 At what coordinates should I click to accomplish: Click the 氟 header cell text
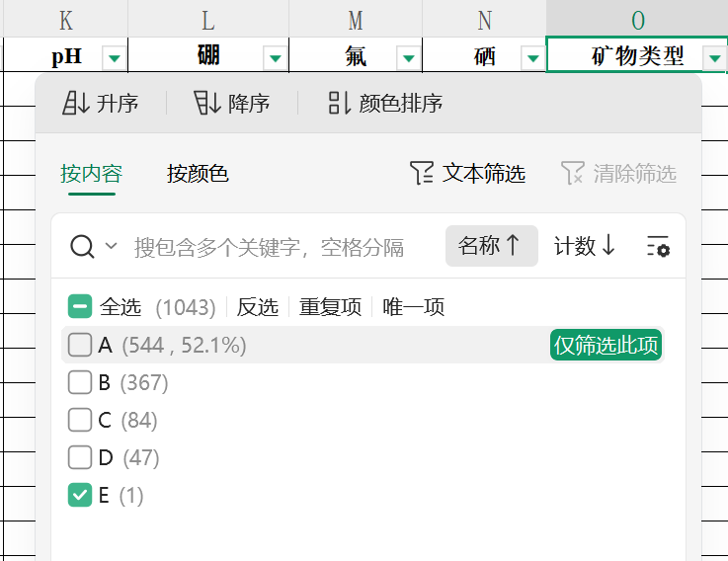coord(356,56)
